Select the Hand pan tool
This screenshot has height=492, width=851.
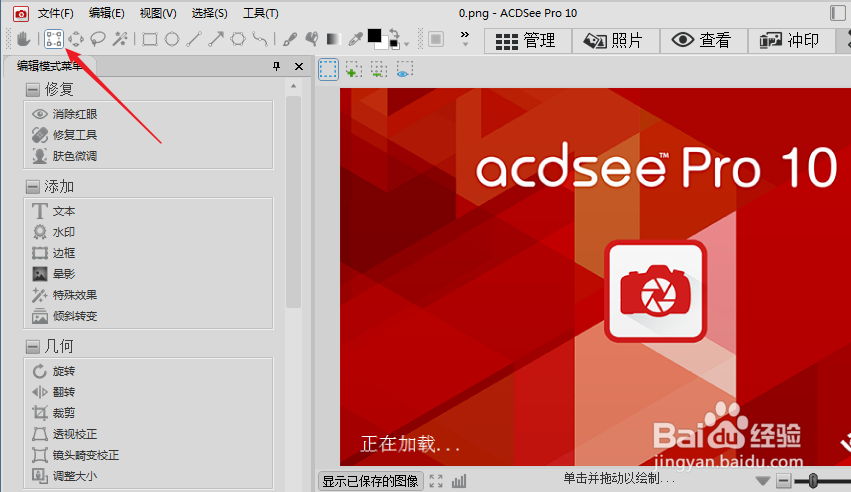coord(23,39)
